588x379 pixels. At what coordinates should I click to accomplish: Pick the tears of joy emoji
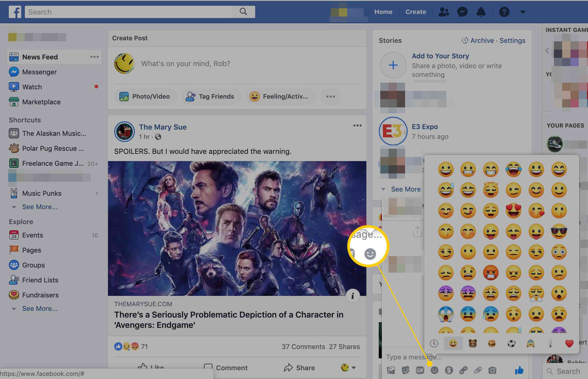(513, 169)
